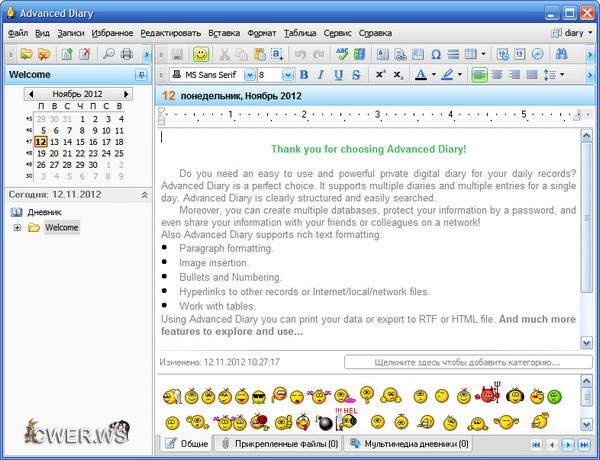This screenshot has height=460, width=600.
Task: Open the MS Sans Serif font dropdown
Action: [246, 75]
